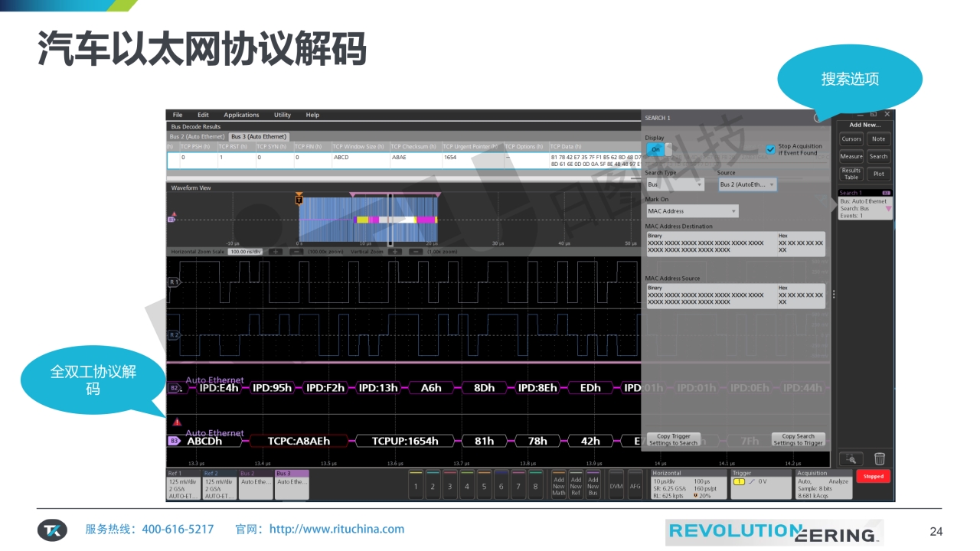Click the Horizontal Zoom Scale field
Screen dimensions: 980x551
[x=245, y=251]
